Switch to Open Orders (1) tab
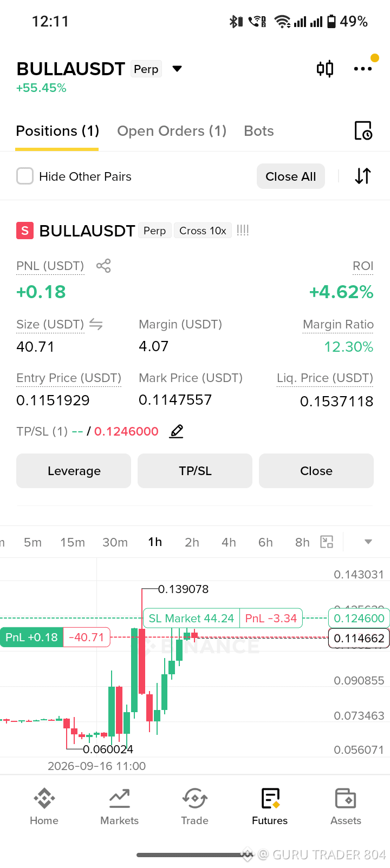The height and width of the screenshot is (868, 390). pos(172,131)
